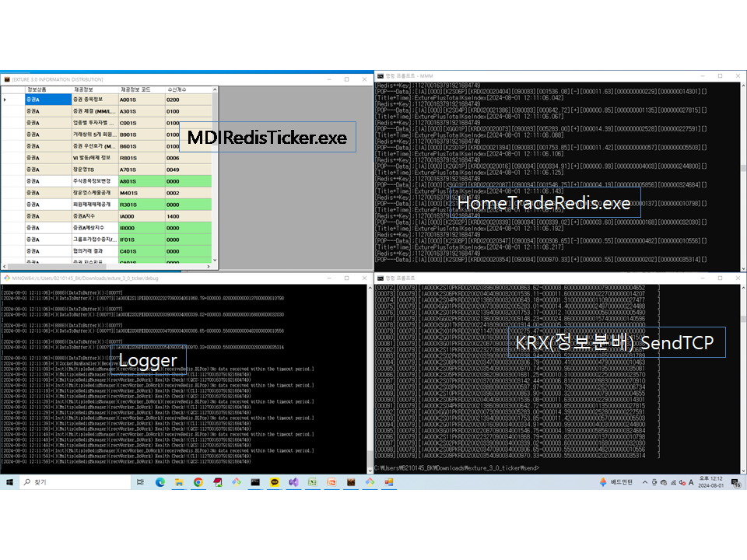Click the volume icon in system tray
This screenshot has width=747, height=560.
pyautogui.click(x=682, y=482)
